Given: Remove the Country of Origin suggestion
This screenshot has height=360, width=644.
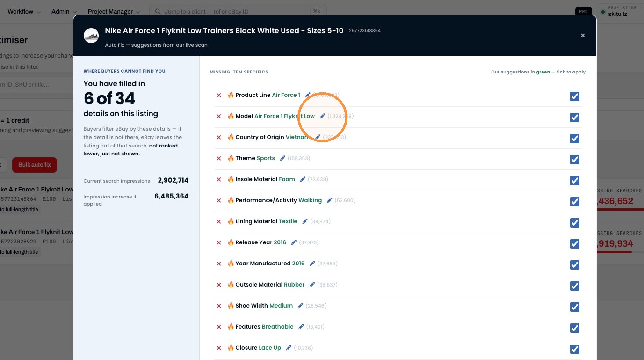Looking at the screenshot, I should [218, 137].
